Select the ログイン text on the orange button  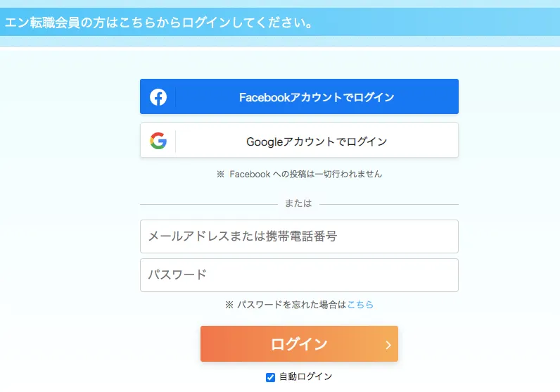pyautogui.click(x=299, y=344)
